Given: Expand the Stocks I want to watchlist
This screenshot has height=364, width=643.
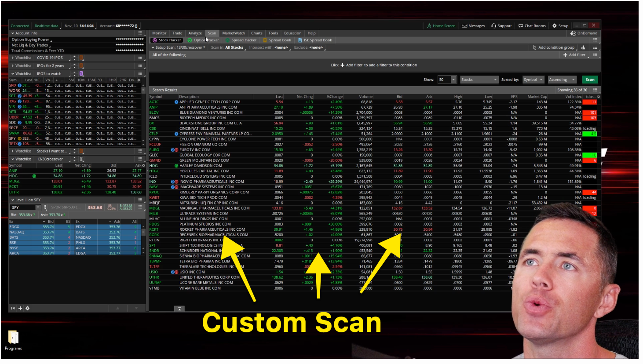Looking at the screenshot, I should (x=12, y=151).
